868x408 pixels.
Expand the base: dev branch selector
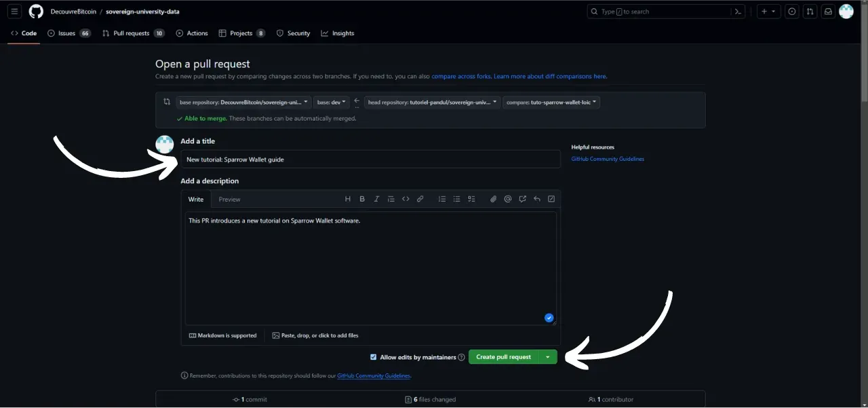coord(331,102)
